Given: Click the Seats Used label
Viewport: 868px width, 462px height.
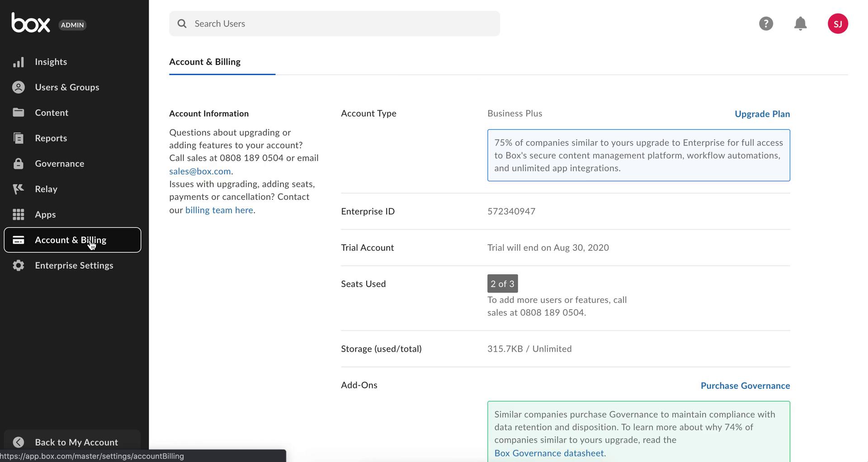Looking at the screenshot, I should click(x=363, y=284).
